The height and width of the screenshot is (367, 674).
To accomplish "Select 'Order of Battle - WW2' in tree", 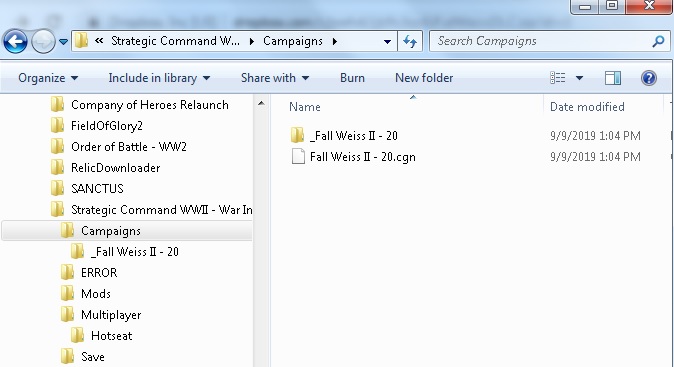I will point(129,147).
